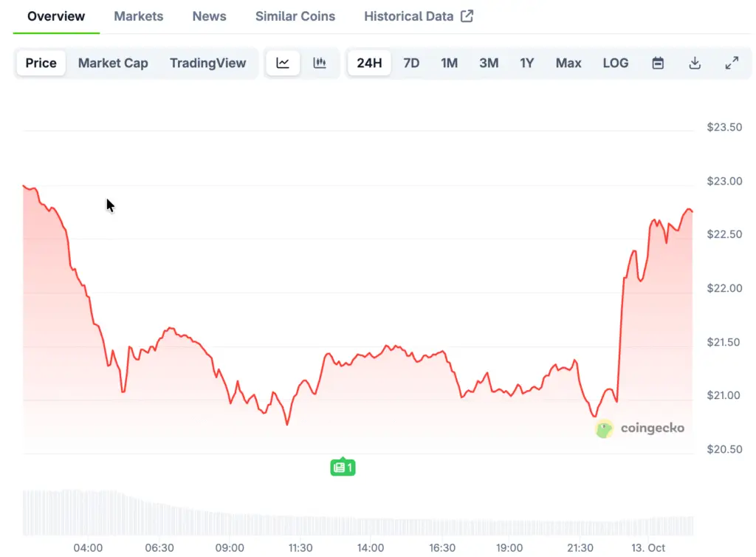Show the Max time range
Image resolution: width=756 pixels, height=557 pixels.
click(568, 63)
